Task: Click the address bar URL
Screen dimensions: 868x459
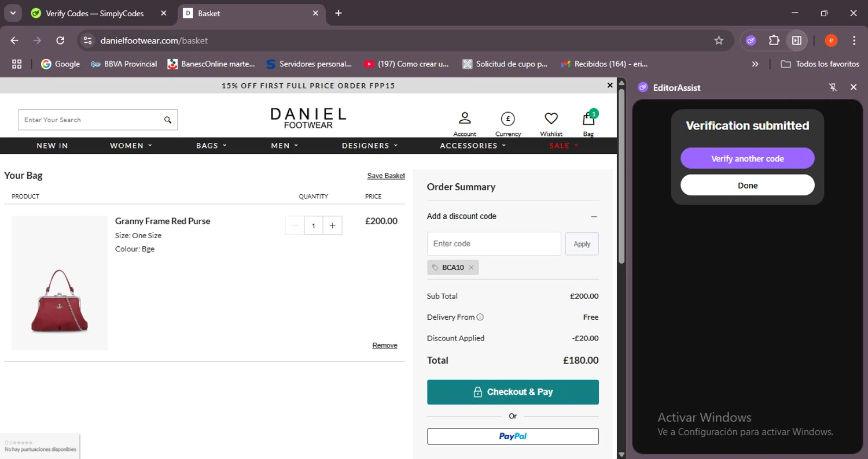Action: 154,40
